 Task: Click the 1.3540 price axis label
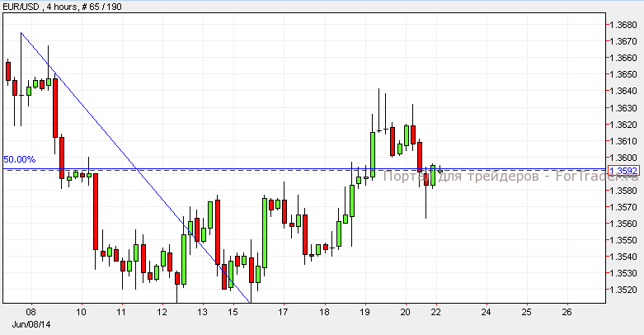[x=623, y=257]
